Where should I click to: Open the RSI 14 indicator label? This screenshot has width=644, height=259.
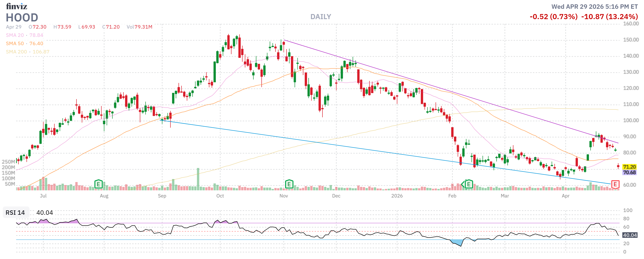point(15,212)
